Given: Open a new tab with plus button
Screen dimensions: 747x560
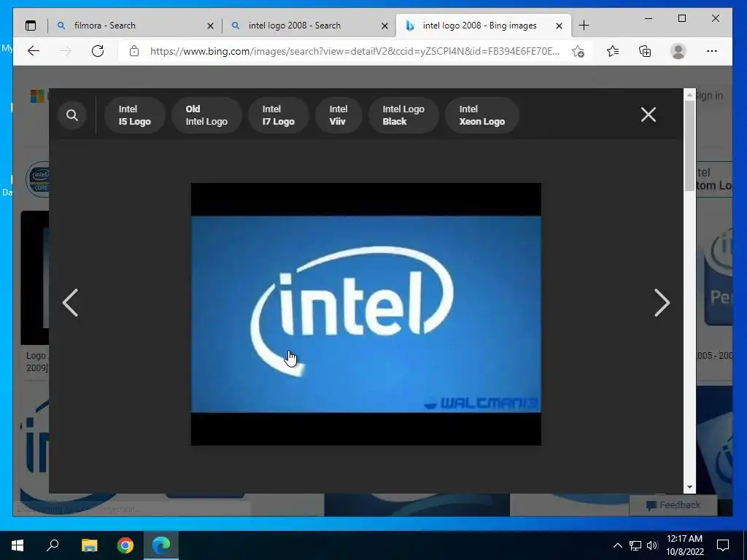Looking at the screenshot, I should coord(584,26).
